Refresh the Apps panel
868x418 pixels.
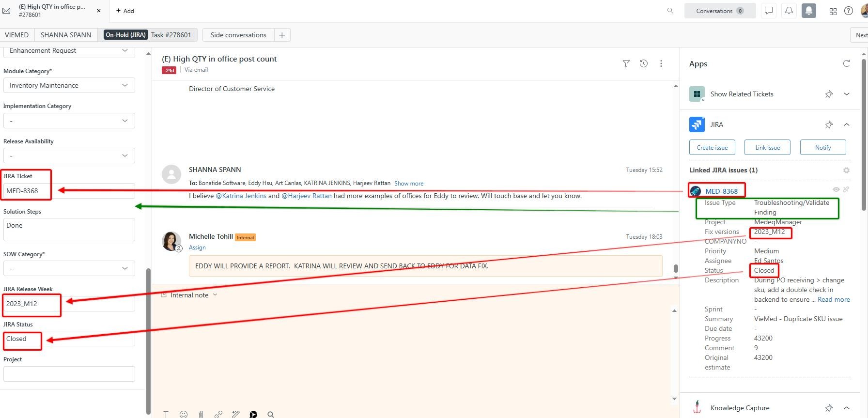(846, 63)
